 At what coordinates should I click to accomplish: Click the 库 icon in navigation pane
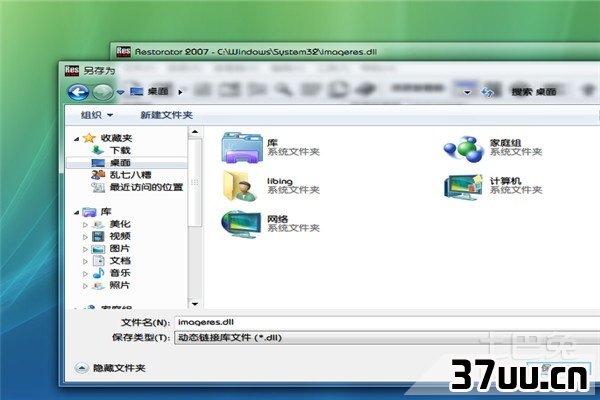coord(89,212)
